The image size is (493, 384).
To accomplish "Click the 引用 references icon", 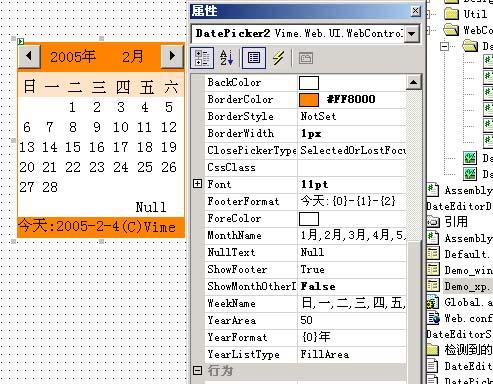I will (433, 221).
